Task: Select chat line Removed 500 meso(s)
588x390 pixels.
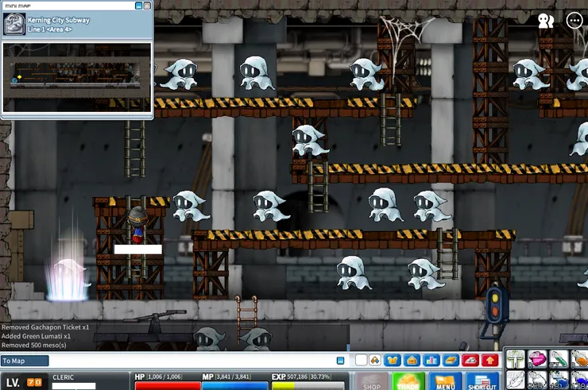Action: click(33, 346)
